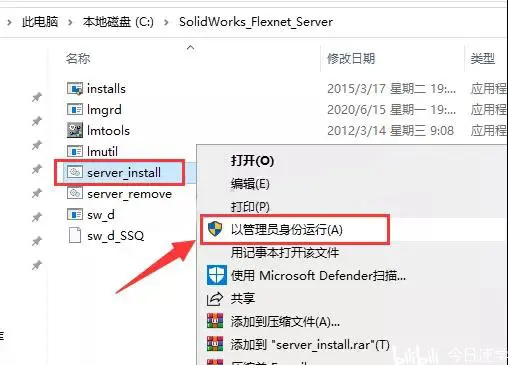
Task: Expand the chevron after 此电脑 breadcrumb
Action: tap(70, 22)
